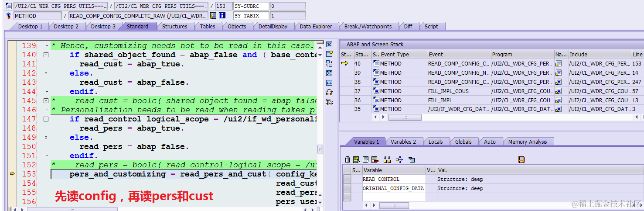Click the SY-TABIX field in header

251,16
